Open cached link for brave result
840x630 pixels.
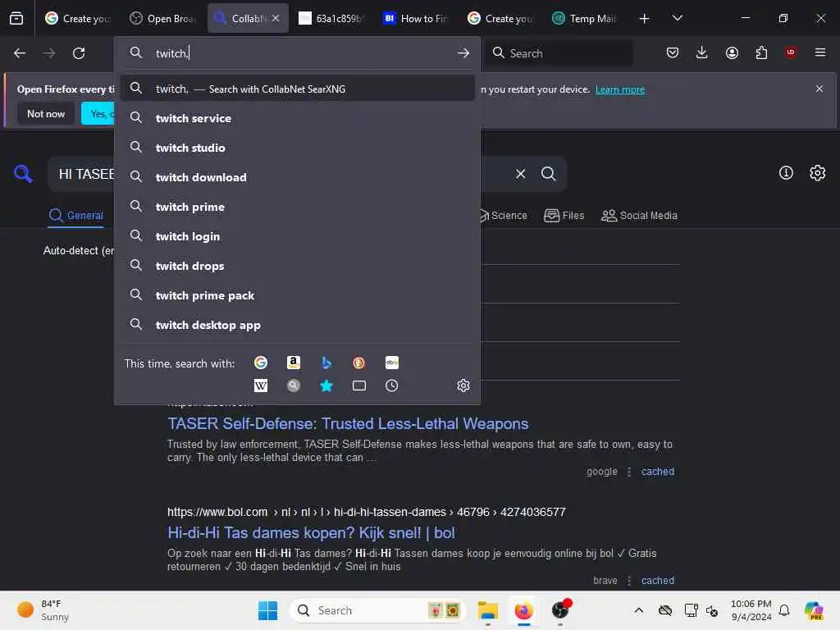[658, 580]
